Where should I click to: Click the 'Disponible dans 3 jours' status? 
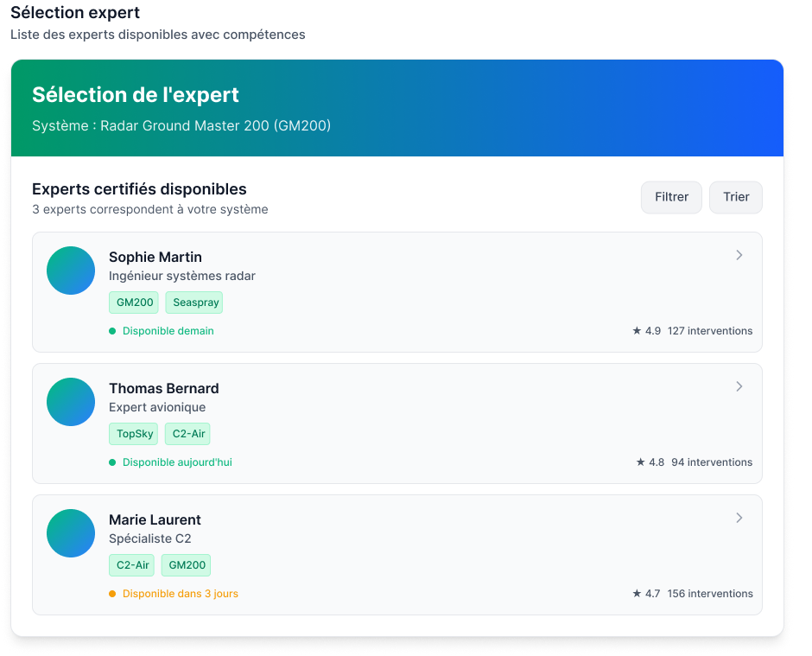181,594
